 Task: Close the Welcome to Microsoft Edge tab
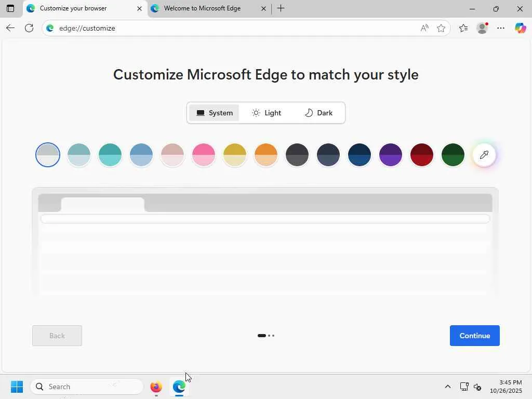pyautogui.click(x=263, y=8)
